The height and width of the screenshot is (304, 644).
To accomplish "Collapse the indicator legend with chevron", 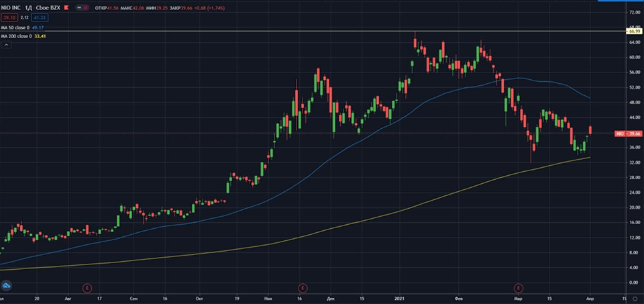I will pyautogui.click(x=7, y=45).
